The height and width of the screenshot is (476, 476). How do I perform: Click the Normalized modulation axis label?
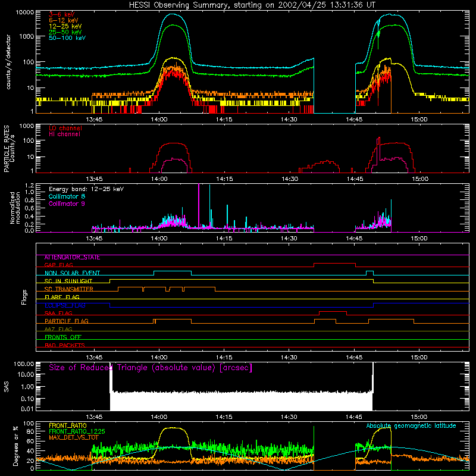[x=15, y=208]
